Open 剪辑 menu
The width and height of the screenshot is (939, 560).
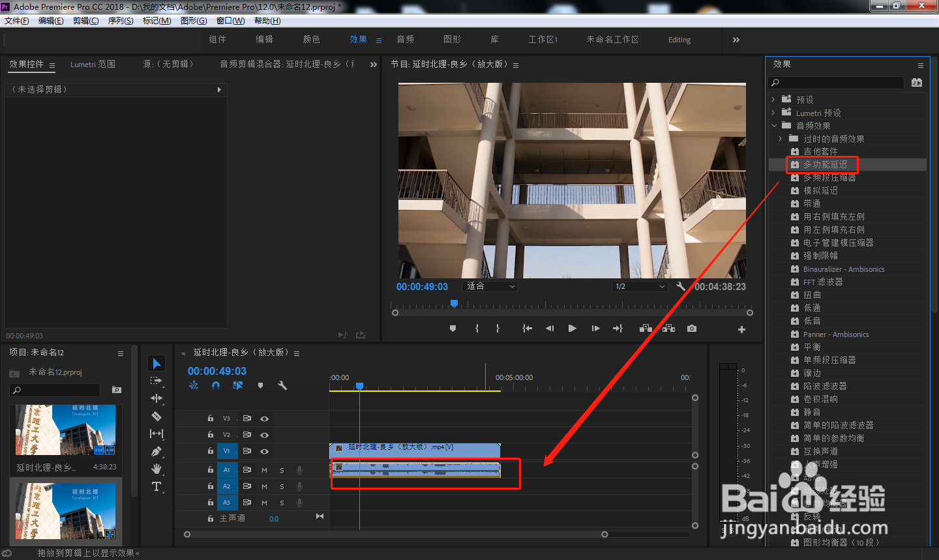(x=86, y=21)
